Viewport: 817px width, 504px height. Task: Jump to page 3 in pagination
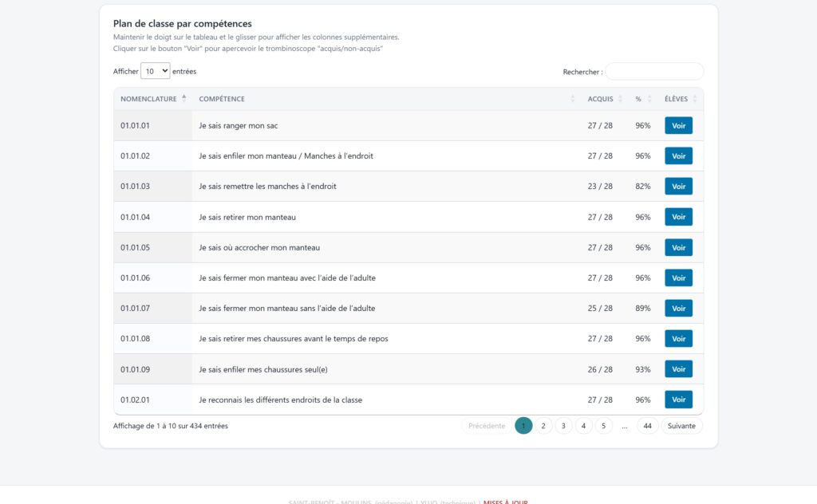tap(563, 426)
